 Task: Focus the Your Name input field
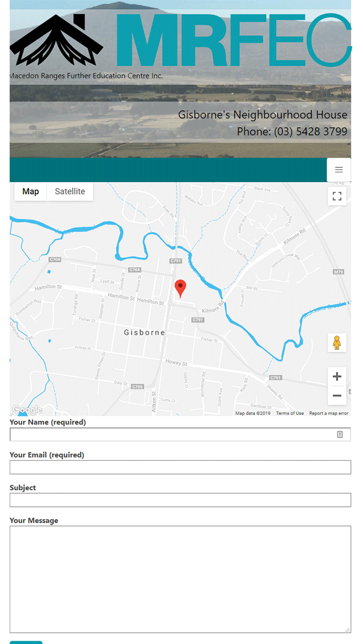(170, 434)
